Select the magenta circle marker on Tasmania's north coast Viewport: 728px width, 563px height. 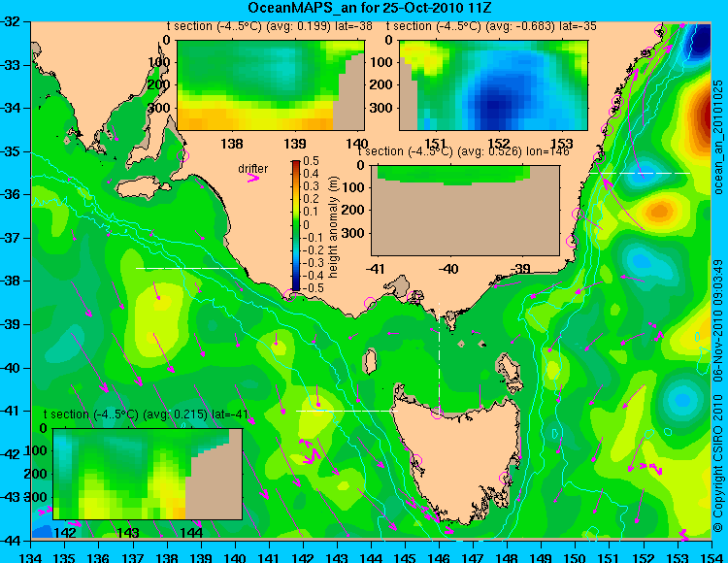coord(438,413)
